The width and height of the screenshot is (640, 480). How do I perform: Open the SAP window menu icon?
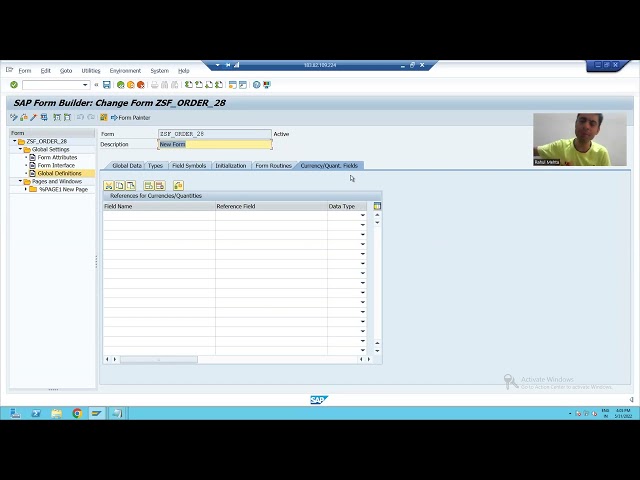pyautogui.click(x=9, y=70)
